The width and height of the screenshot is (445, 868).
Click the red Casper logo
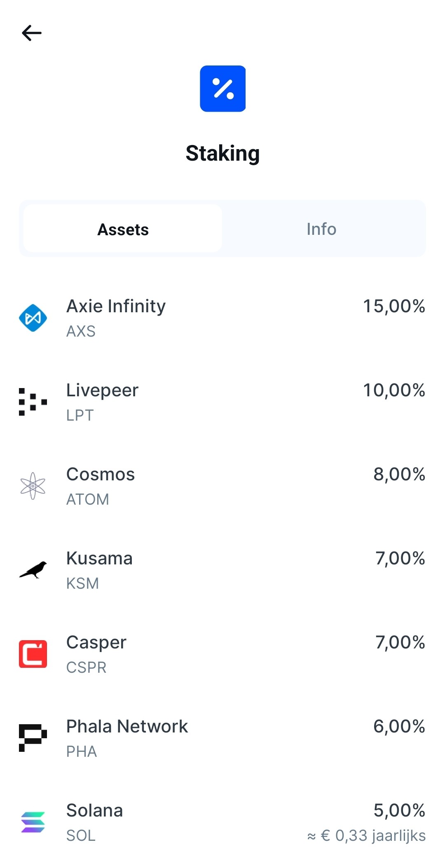[x=33, y=654]
